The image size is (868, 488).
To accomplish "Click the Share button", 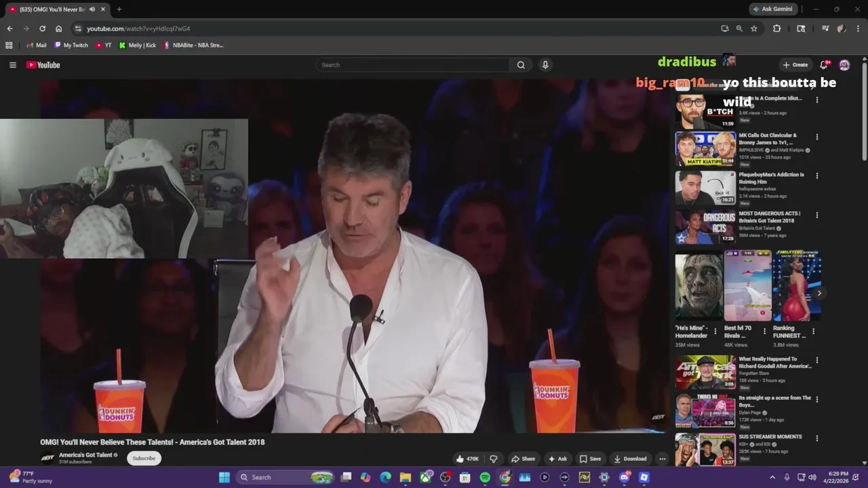I will point(523,459).
